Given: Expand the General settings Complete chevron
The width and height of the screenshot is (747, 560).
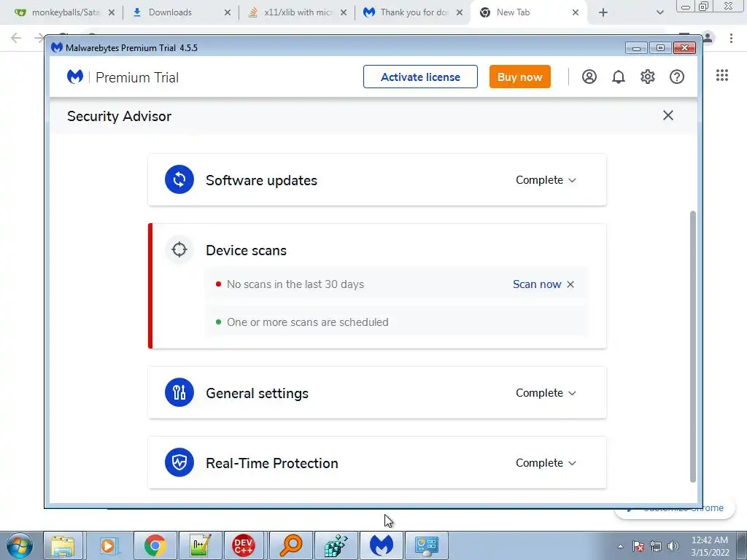Looking at the screenshot, I should tap(572, 393).
